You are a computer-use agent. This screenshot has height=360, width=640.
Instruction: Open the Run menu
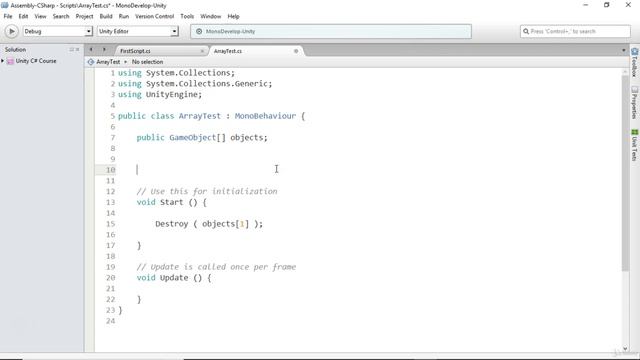point(124,16)
